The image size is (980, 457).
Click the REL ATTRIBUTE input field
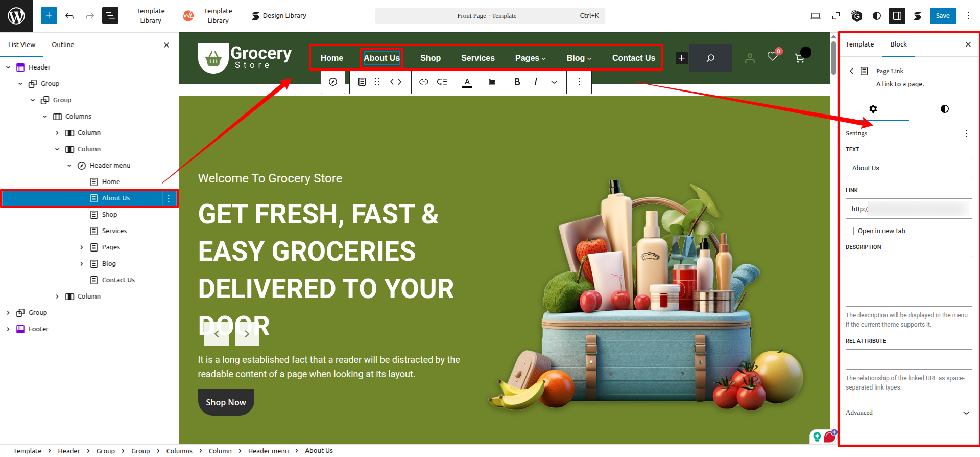[909, 359]
